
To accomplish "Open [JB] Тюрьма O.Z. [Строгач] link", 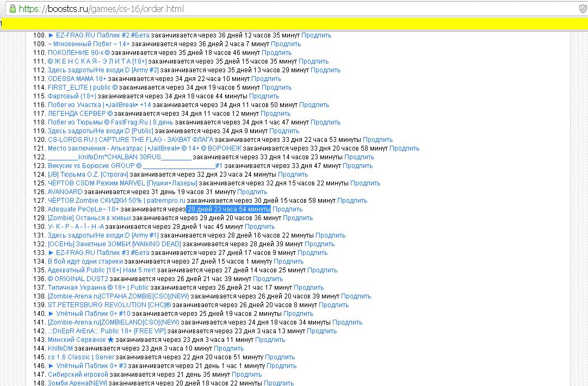I will [88, 175].
